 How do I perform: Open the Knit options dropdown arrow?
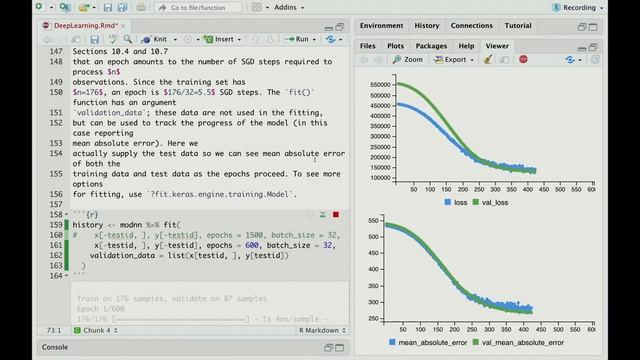176,40
